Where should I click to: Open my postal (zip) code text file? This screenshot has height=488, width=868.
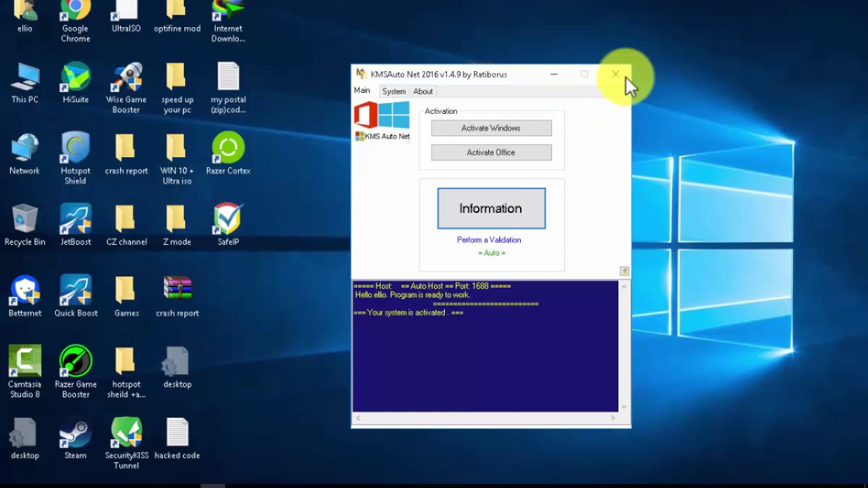[x=228, y=87]
